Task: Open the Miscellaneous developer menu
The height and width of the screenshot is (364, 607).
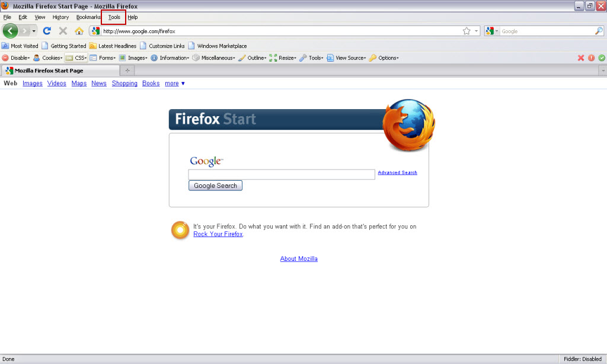Action: (x=213, y=58)
